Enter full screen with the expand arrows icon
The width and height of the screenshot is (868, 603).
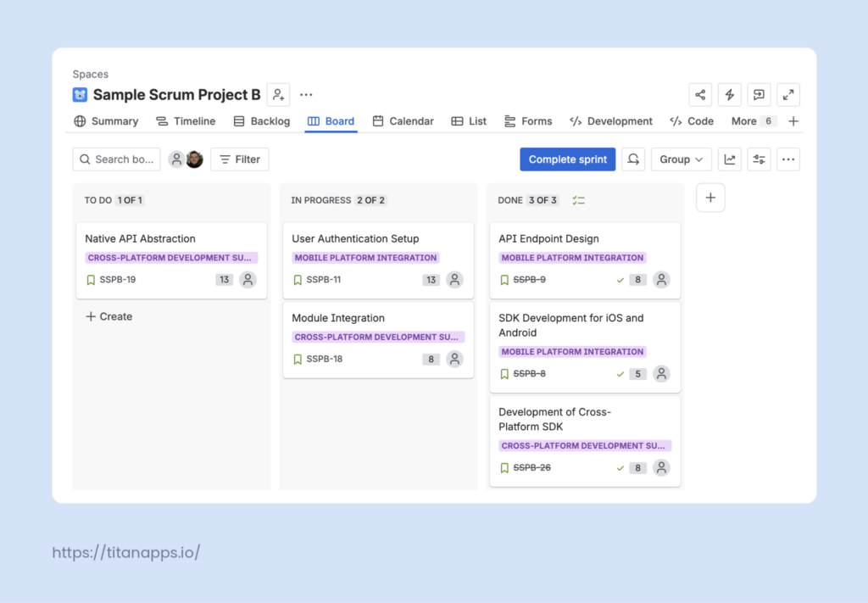coord(788,95)
